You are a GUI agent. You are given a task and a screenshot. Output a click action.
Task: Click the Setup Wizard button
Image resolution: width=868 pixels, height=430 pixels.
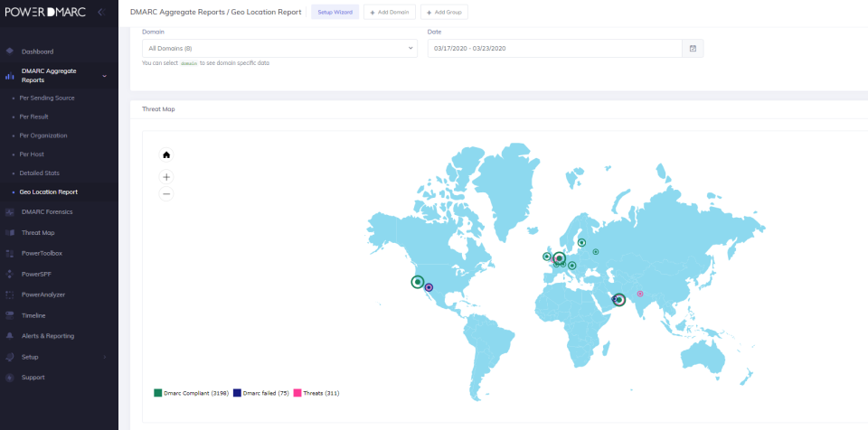click(x=335, y=13)
